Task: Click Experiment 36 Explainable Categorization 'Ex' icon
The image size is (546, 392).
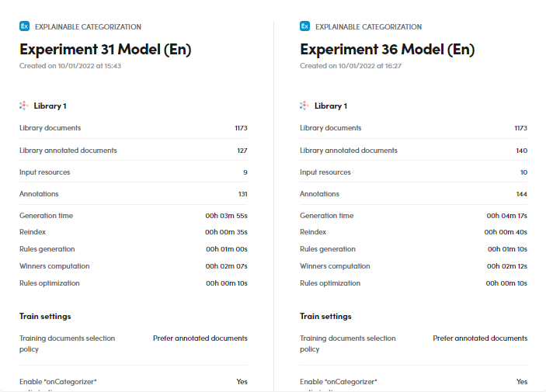Action: pyautogui.click(x=304, y=26)
